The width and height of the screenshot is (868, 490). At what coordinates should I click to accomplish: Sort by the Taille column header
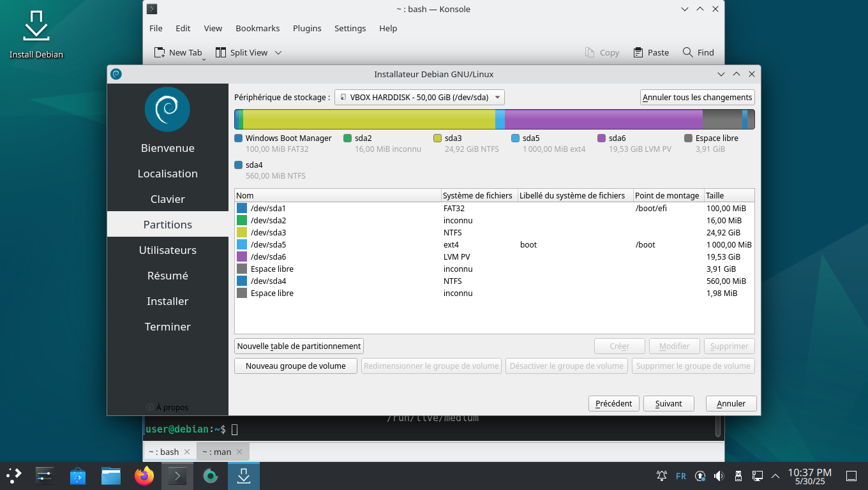pos(730,195)
